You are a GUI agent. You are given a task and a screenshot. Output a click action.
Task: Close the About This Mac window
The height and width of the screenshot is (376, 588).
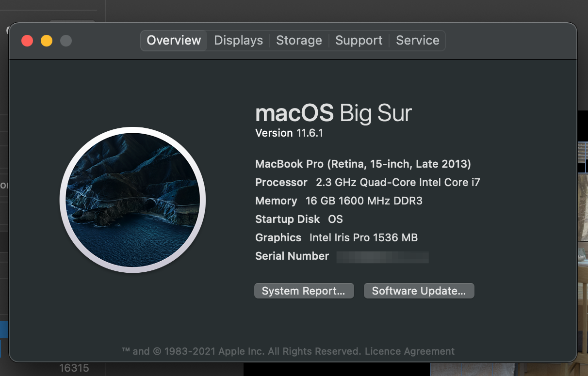tap(27, 41)
